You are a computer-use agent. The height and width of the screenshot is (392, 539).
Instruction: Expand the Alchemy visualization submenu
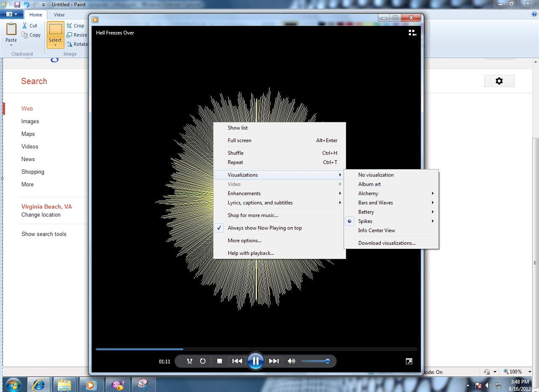coord(368,193)
